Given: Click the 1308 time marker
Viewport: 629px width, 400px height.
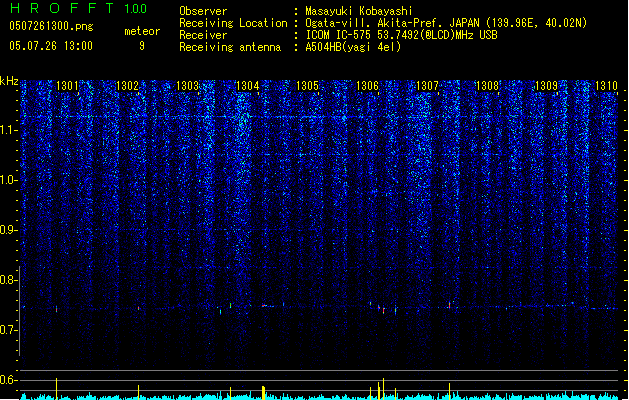Looking at the screenshot, I should point(487,86).
